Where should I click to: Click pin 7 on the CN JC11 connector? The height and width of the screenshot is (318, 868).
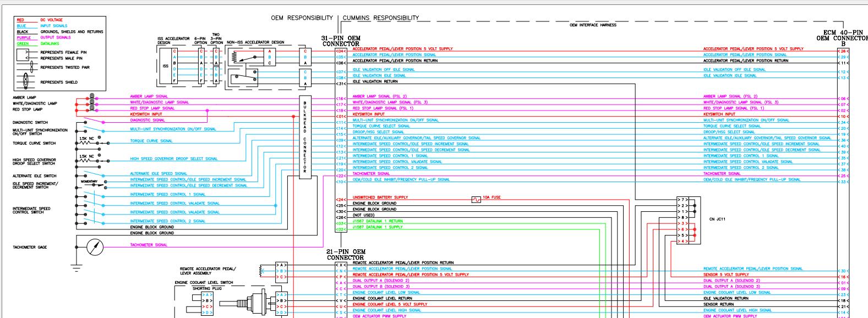pos(683,200)
